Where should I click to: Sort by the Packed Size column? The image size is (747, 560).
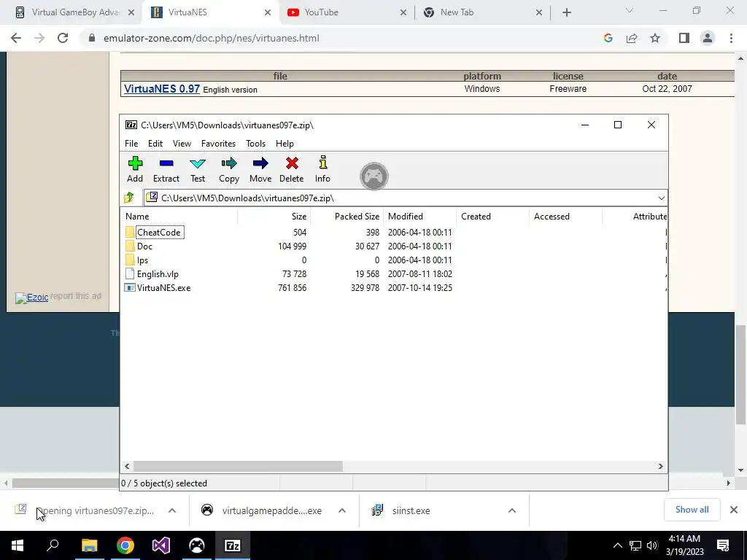347,216
